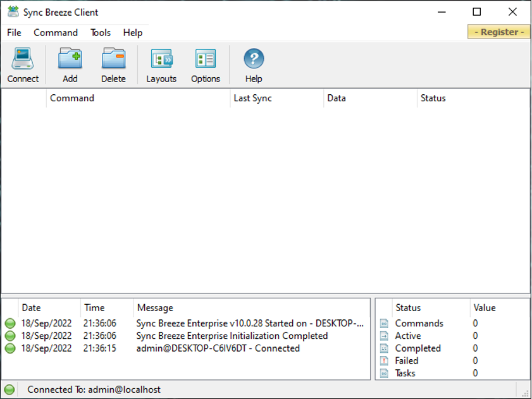The width and height of the screenshot is (532, 399).
Task: Open the Command menu
Action: click(x=56, y=33)
